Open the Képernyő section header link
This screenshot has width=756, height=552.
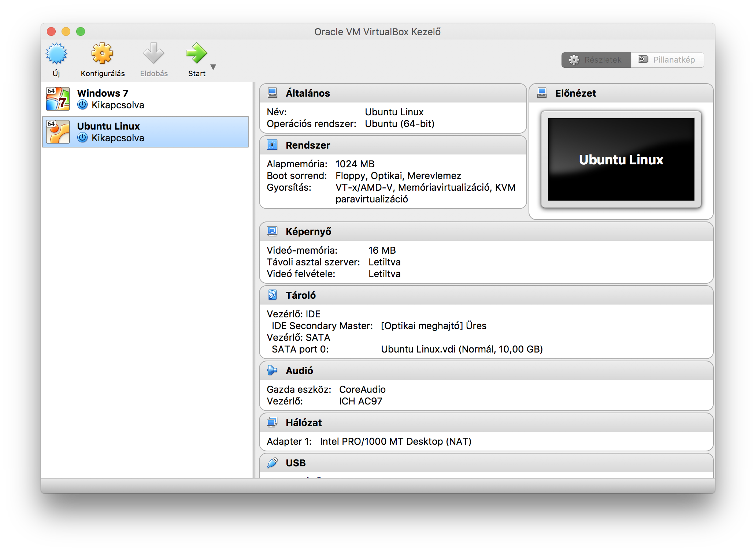[x=308, y=232]
